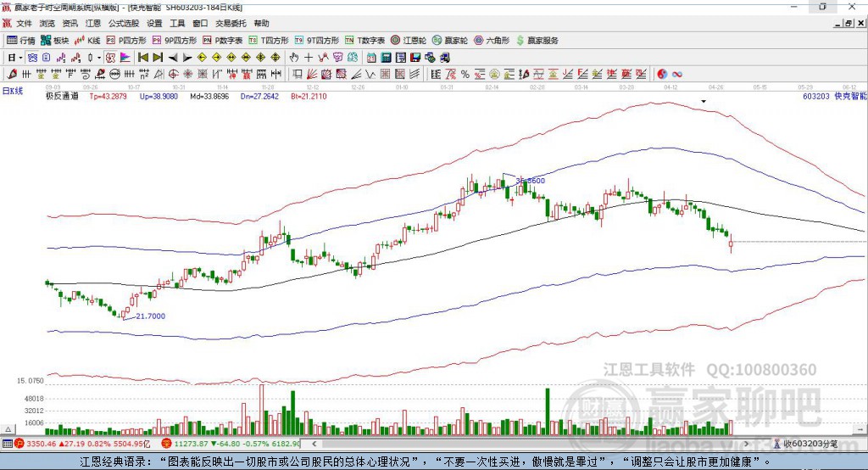Click the Dn=27.2642 indicator value
Screen dimensions: 868x470
(x=259, y=96)
